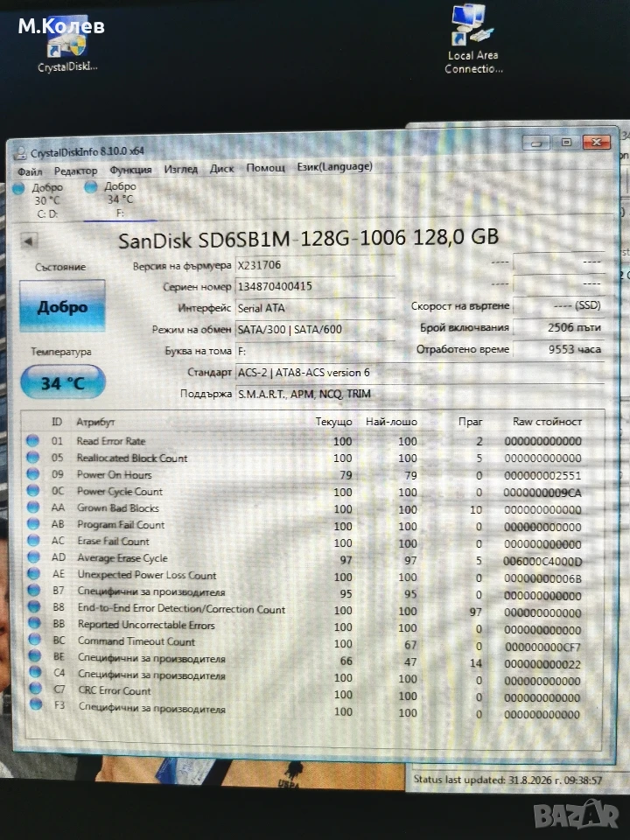Click status orb for End-to-End Error Detection

point(34,606)
